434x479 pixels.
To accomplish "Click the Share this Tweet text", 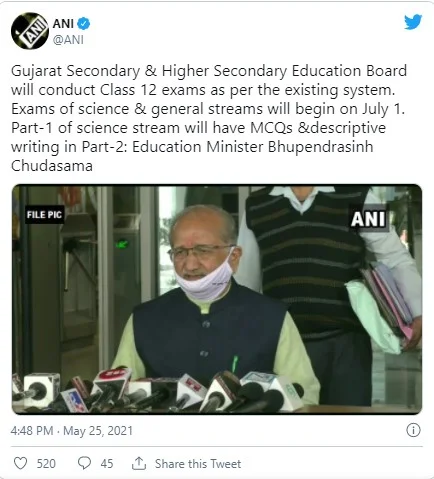I will [x=198, y=464].
